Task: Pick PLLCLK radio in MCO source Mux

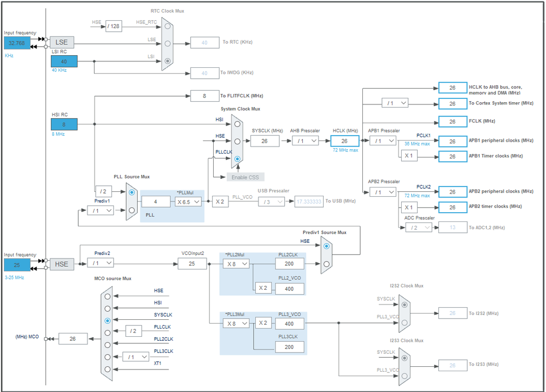Action: (x=108, y=333)
